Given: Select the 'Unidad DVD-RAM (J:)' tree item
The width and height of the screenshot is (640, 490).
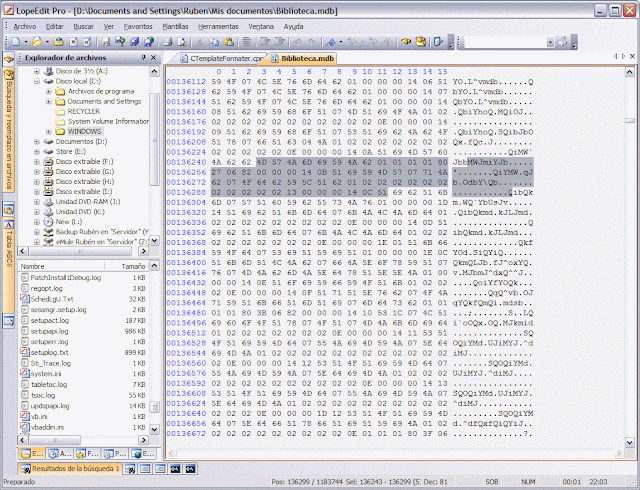Looking at the screenshot, I should coord(88,202).
